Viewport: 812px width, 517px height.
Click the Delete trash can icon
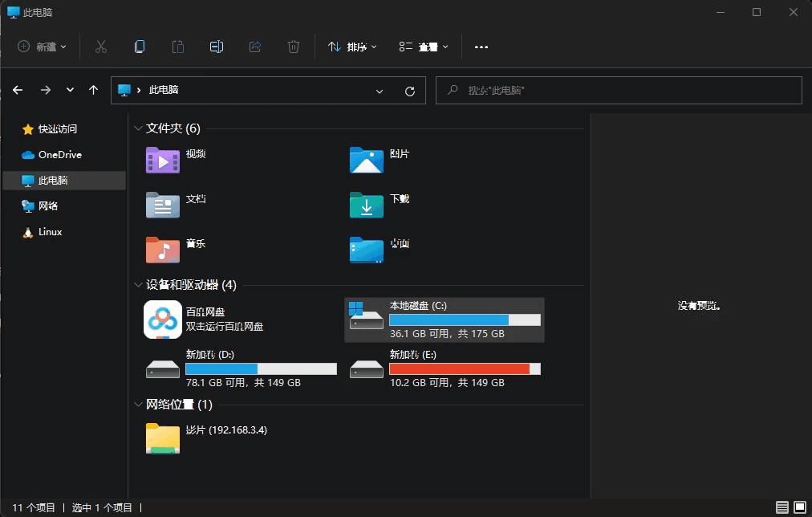coord(294,47)
